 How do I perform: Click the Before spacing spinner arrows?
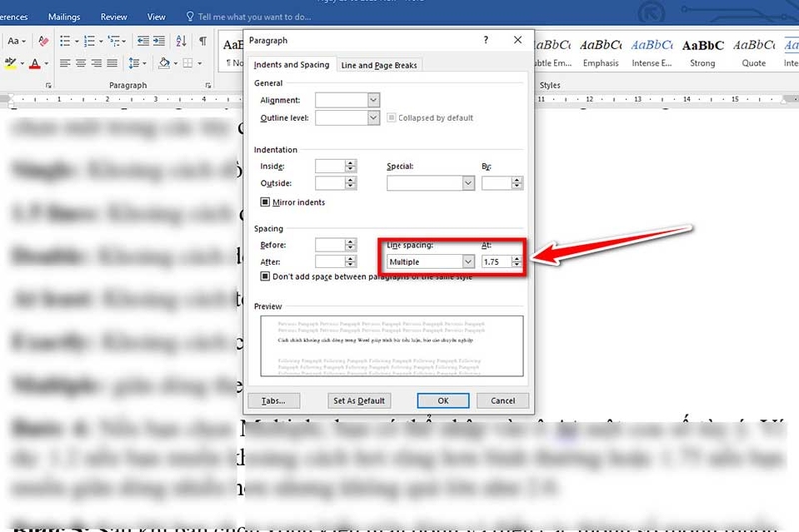click(x=350, y=245)
